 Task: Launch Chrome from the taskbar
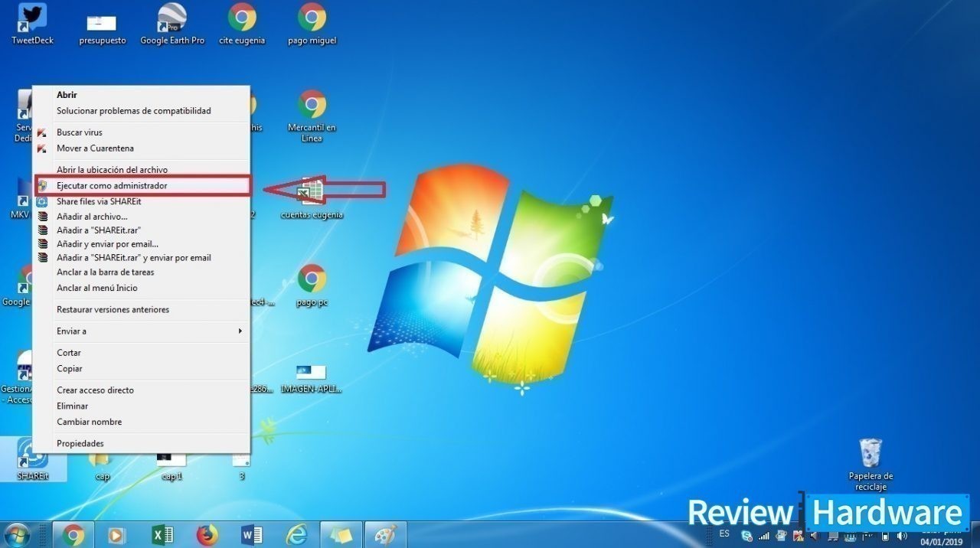click(73, 535)
